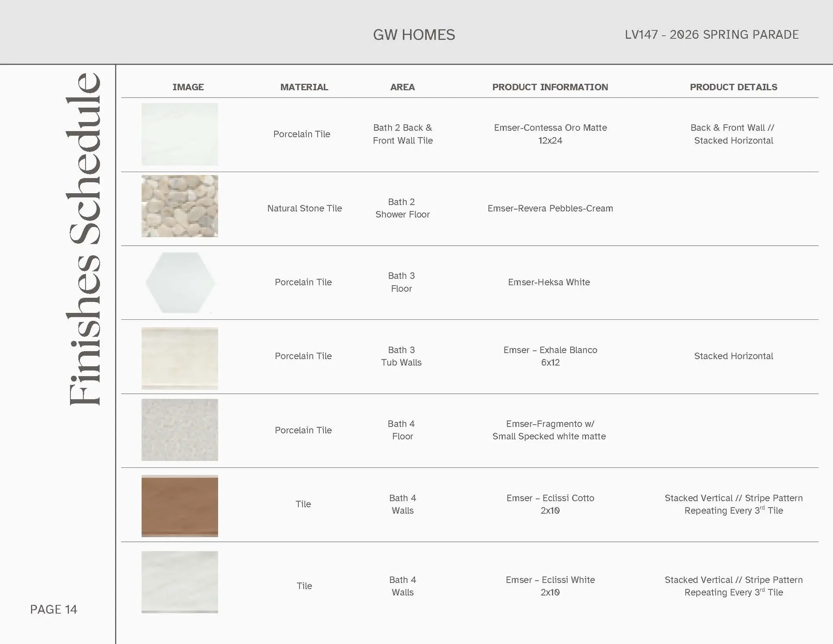Click the vertical Finishes Schedule title
Screen dimensions: 833x644
84,239
